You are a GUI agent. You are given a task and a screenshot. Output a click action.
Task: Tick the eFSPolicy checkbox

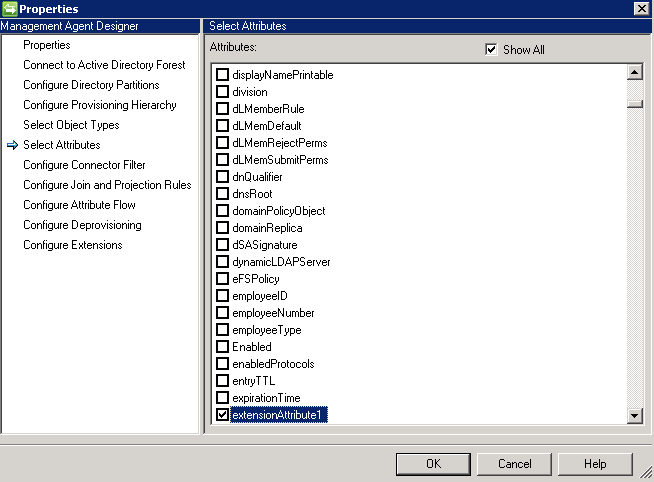click(222, 279)
